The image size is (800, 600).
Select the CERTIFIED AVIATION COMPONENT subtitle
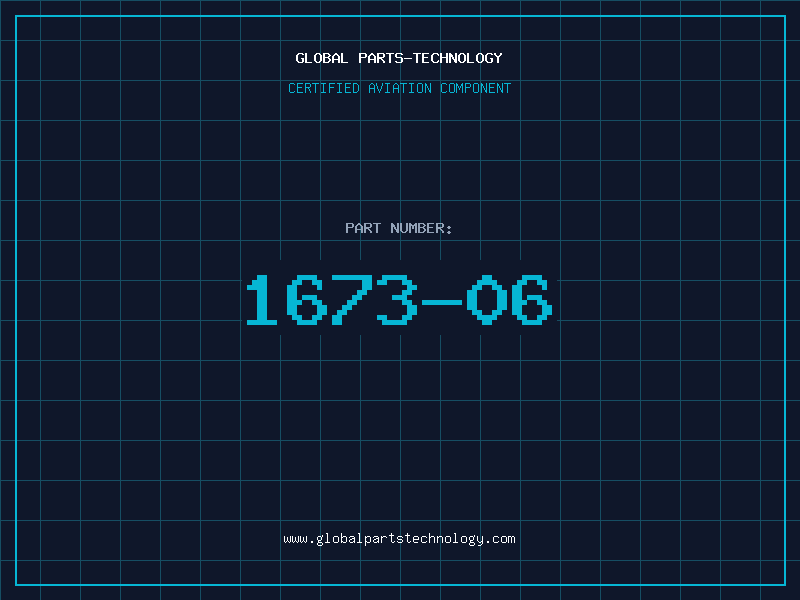pos(399,88)
